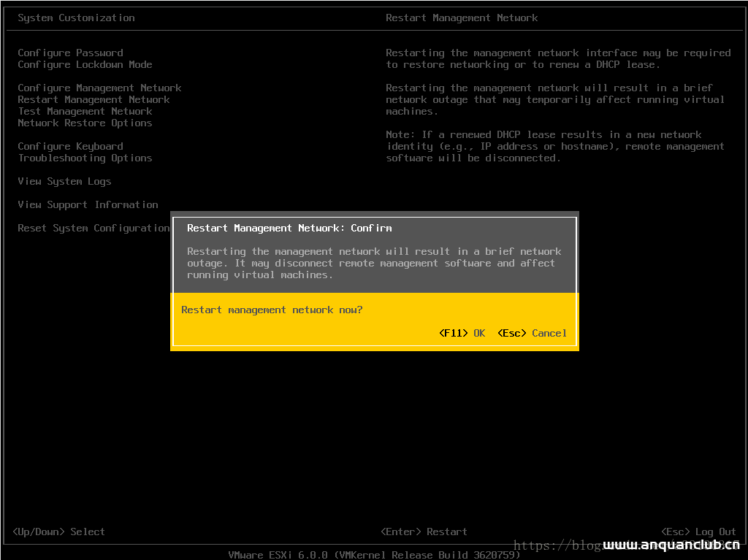748x560 pixels.
Task: Open "View System Logs"
Action: (64, 181)
